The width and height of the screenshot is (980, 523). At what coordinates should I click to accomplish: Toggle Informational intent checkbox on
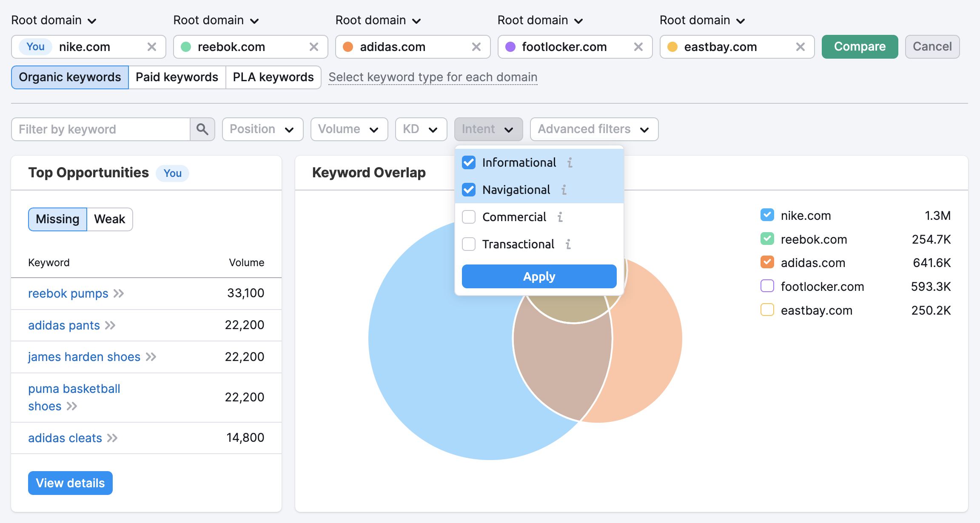[469, 163]
